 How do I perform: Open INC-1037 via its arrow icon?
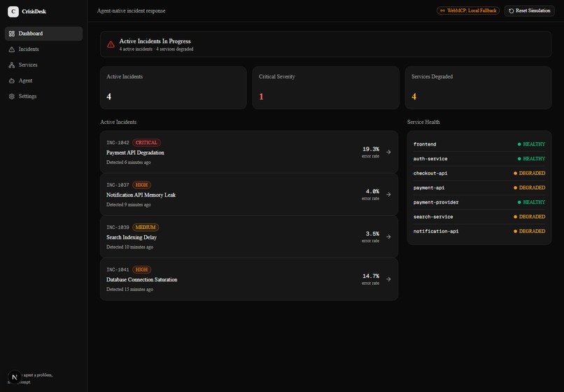coord(388,195)
